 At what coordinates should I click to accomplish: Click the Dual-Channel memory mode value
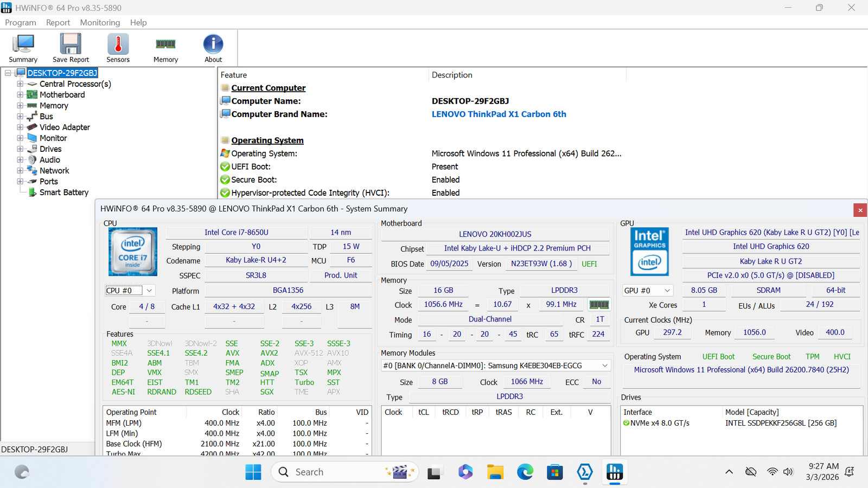pos(490,319)
